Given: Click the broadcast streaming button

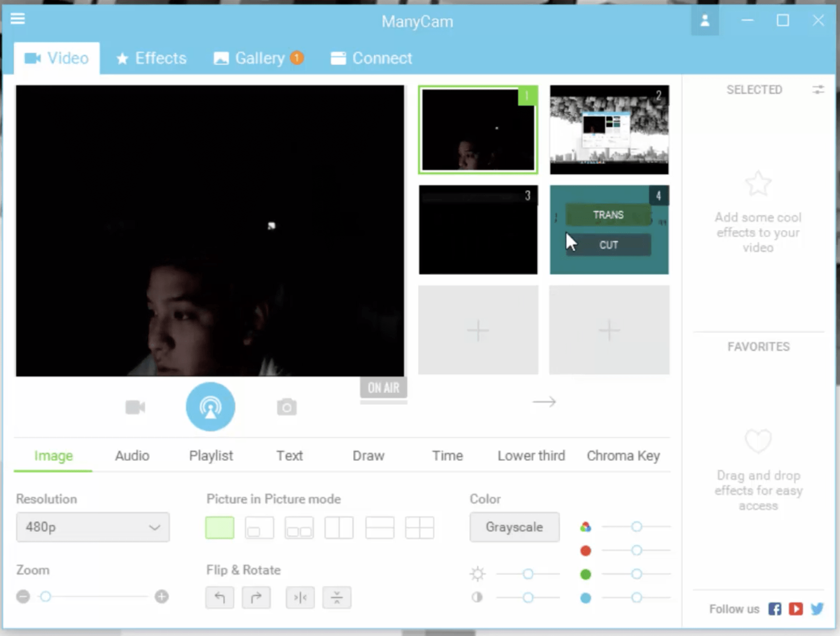Looking at the screenshot, I should click(210, 407).
